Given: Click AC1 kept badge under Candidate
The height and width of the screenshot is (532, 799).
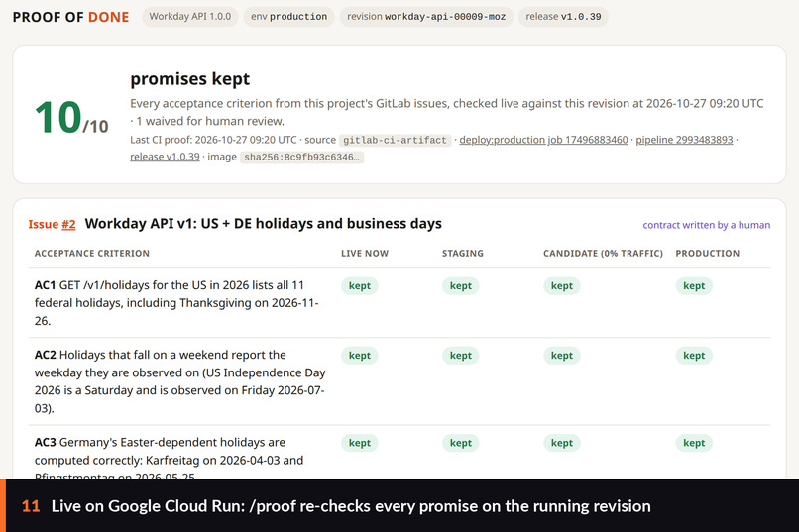Looking at the screenshot, I should pos(561,286).
